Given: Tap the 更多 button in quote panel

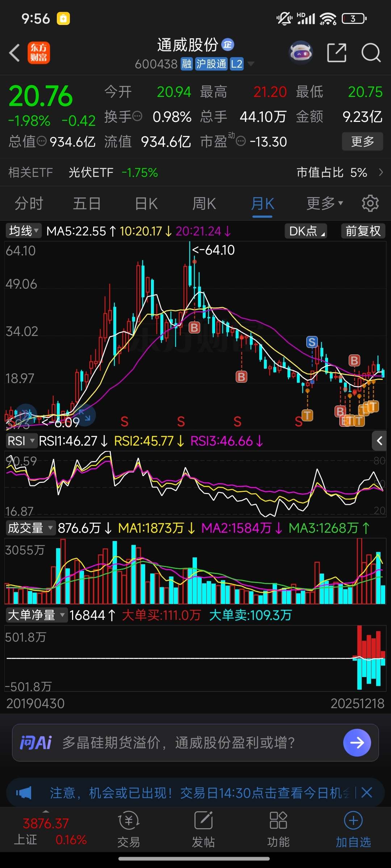Looking at the screenshot, I should 363,141.
